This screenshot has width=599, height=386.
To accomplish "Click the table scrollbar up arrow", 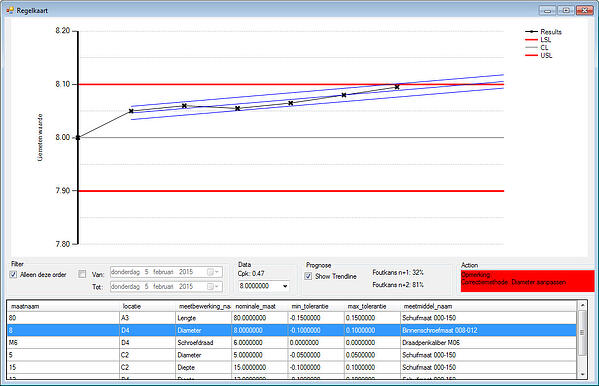I will tap(582, 305).
